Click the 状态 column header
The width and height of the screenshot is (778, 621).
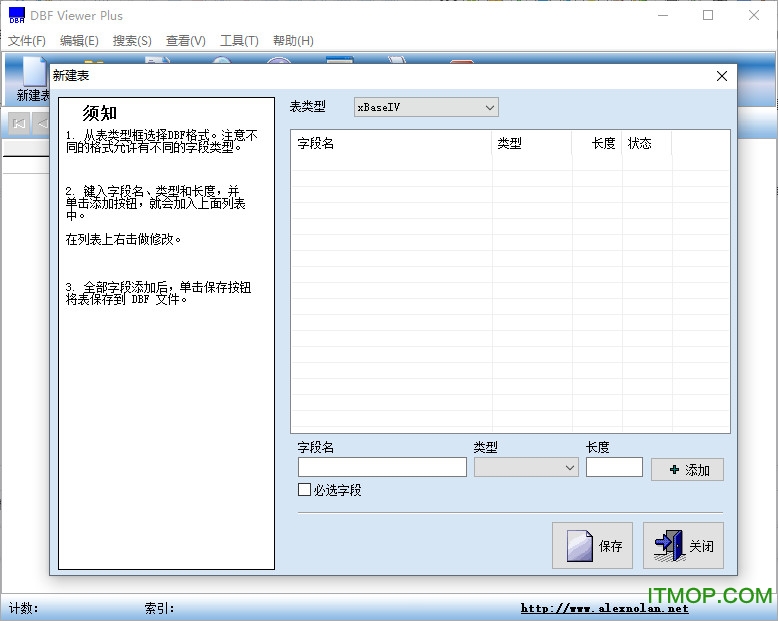click(647, 143)
